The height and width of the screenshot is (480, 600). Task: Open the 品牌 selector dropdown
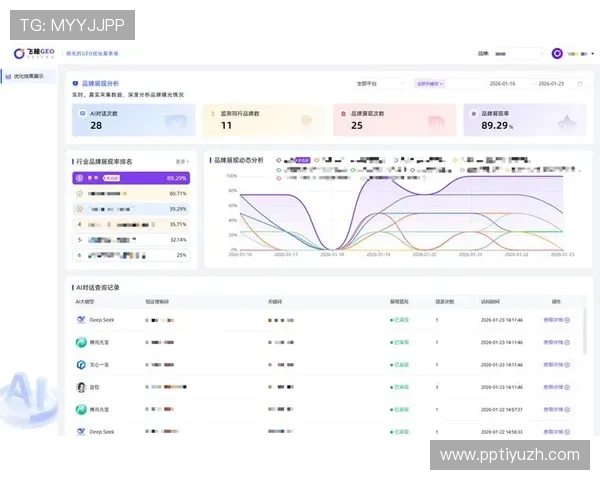point(518,54)
